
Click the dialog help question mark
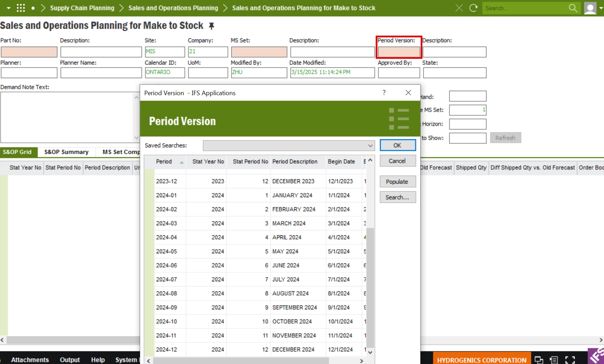coord(384,92)
